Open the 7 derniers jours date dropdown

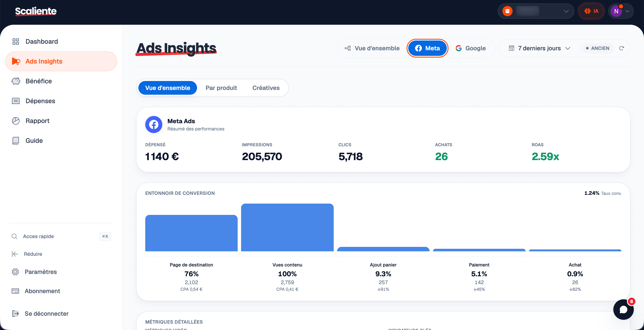pyautogui.click(x=539, y=48)
